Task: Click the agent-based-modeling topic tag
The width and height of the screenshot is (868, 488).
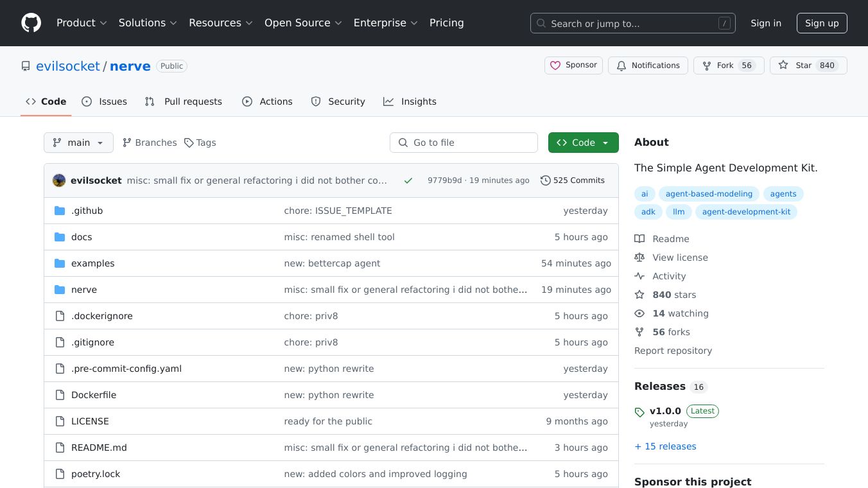Action: click(709, 194)
